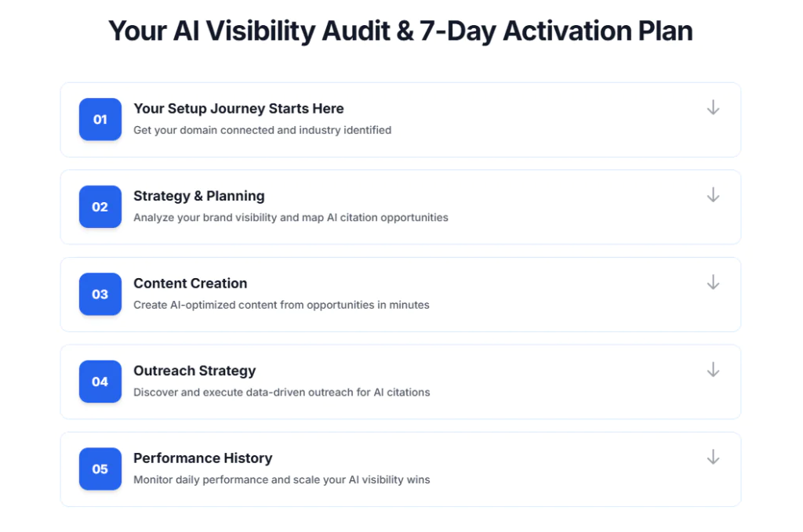The image size is (803, 532).
Task: Click the blue 05 step badge
Action: click(100, 469)
